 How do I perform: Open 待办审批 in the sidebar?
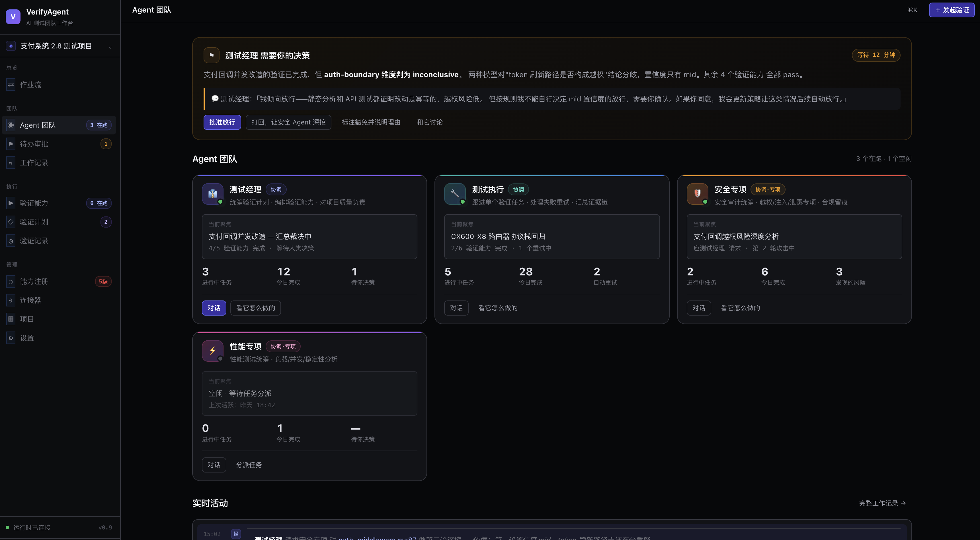[59, 144]
